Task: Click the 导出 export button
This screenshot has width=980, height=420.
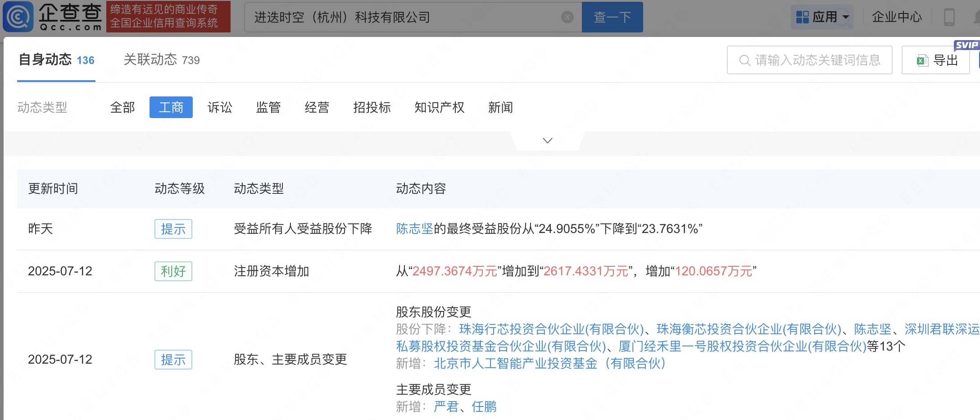Action: coord(935,60)
